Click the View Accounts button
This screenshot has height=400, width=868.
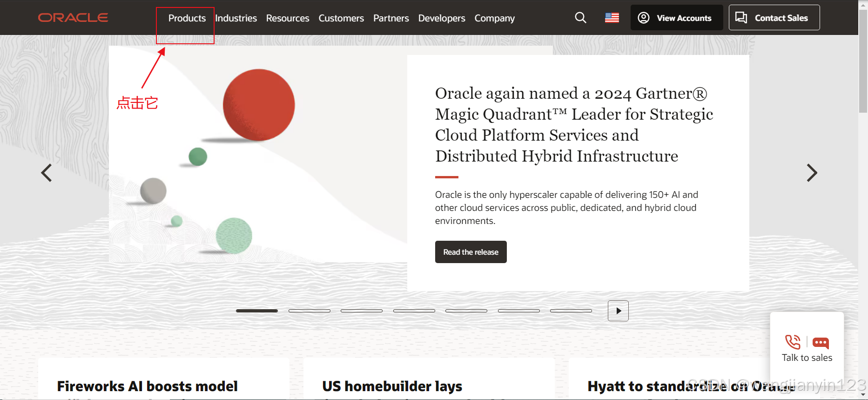(677, 18)
